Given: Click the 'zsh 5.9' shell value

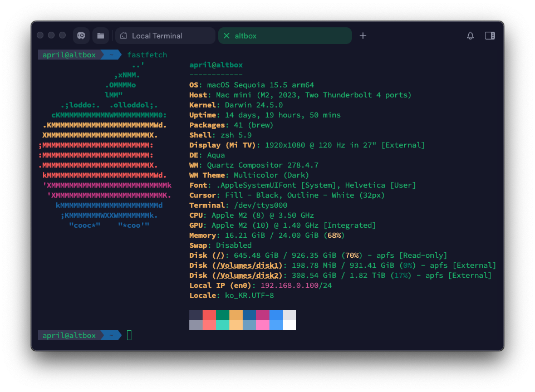Looking at the screenshot, I should click(x=236, y=135).
